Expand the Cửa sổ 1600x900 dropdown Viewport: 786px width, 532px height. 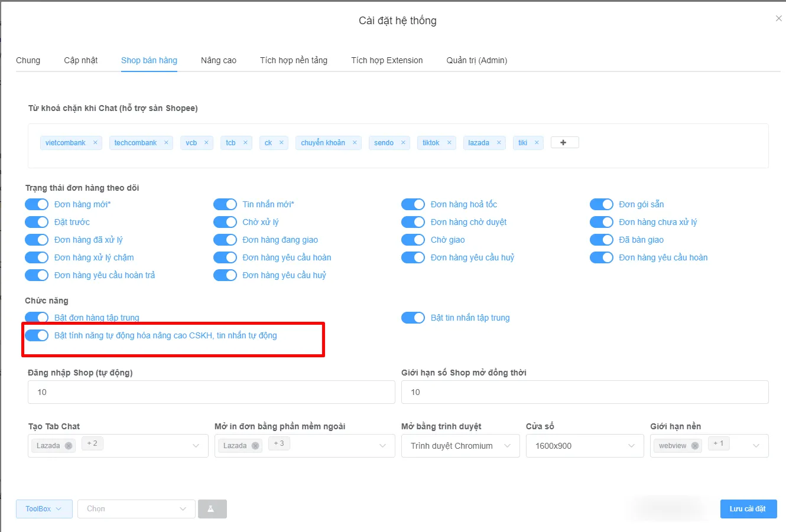click(585, 446)
